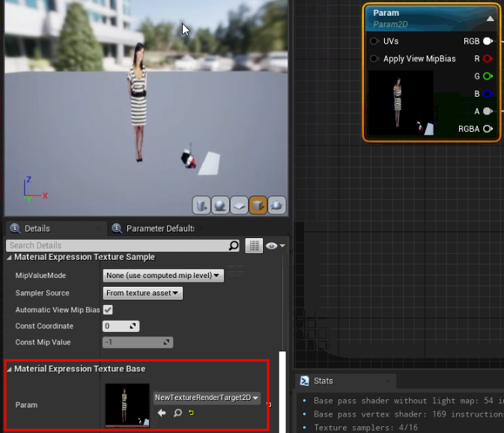
Task: Click the Const Coordinate property label
Action: point(44,326)
